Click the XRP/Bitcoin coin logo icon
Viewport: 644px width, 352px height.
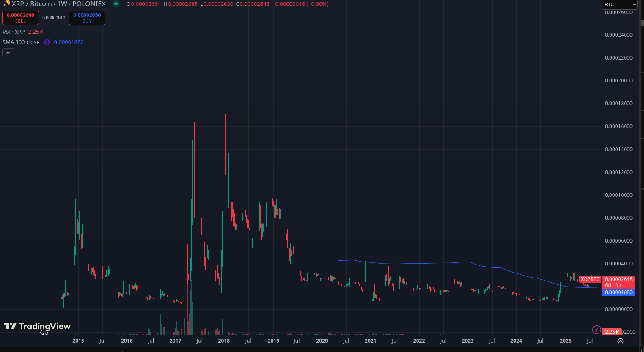click(x=6, y=3)
